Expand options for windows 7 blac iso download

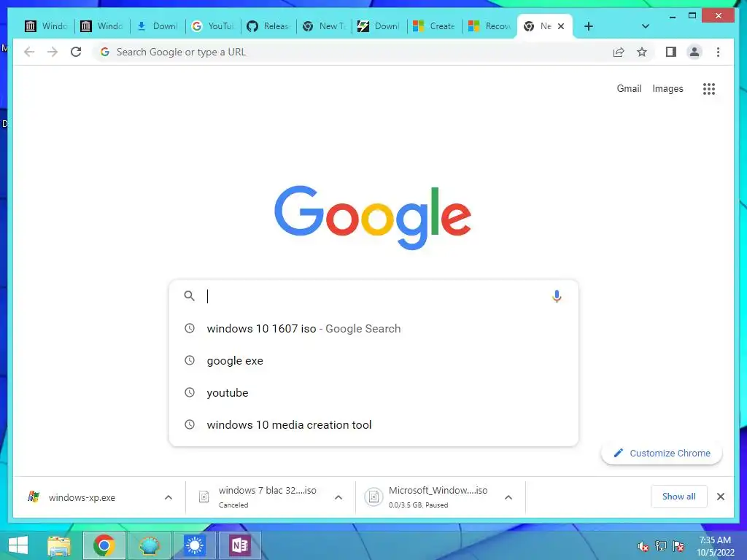[x=338, y=497]
